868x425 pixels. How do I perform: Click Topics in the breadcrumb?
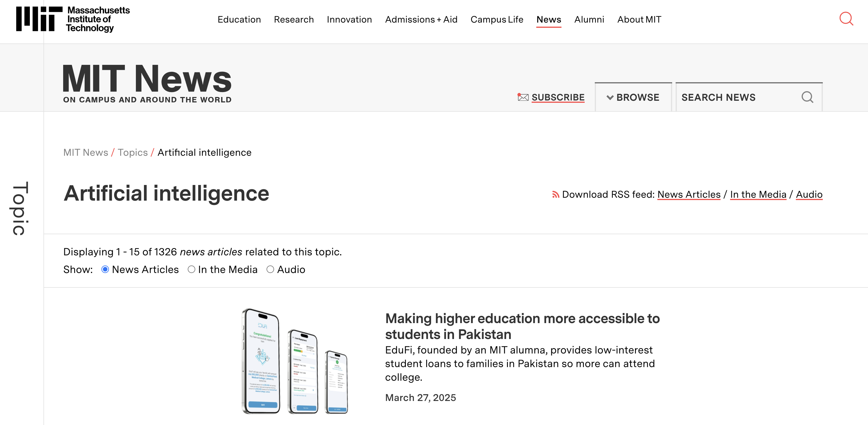tap(133, 153)
